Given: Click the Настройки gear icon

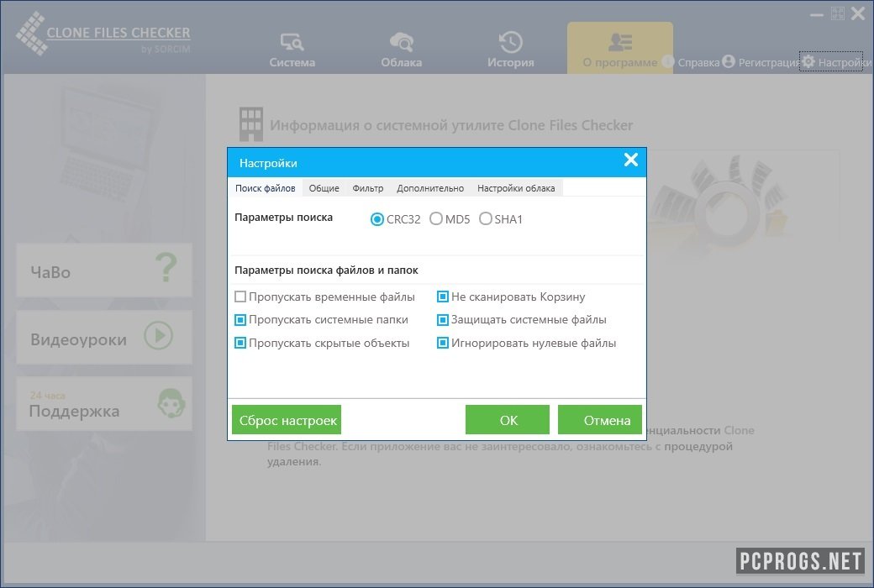Looking at the screenshot, I should click(x=808, y=61).
